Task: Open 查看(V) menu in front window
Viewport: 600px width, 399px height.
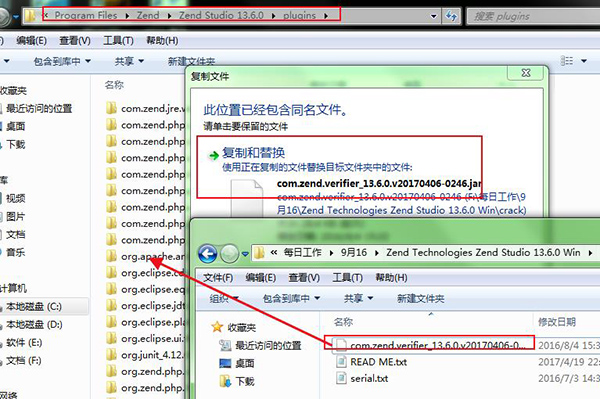Action: click(304, 277)
